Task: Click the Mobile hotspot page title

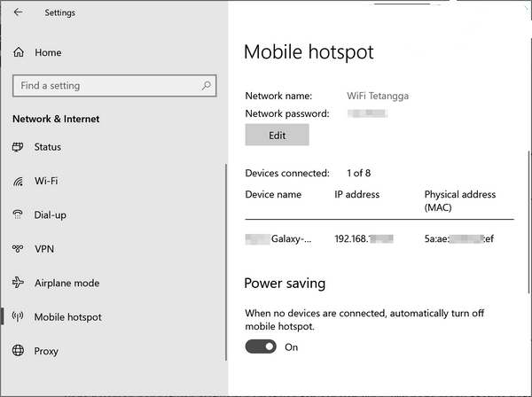Action: pos(309,52)
